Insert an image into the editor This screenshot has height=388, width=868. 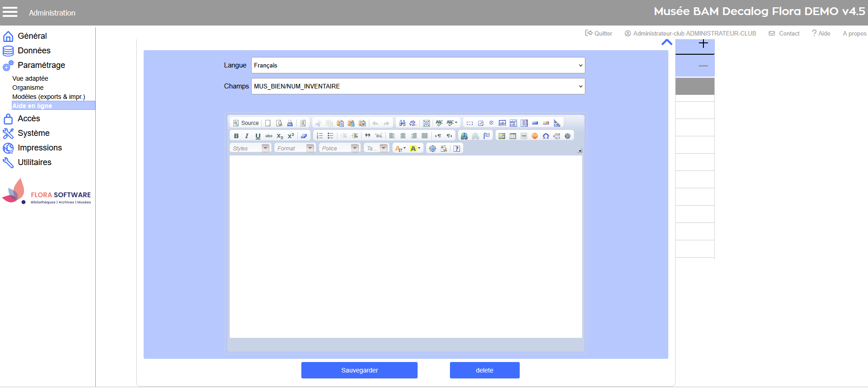(x=502, y=136)
